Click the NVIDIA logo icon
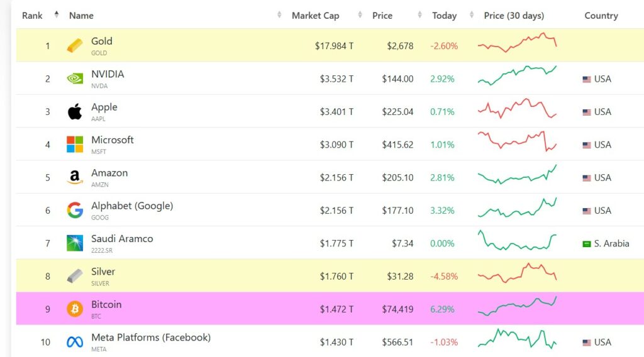This screenshot has height=357, width=644. (75, 79)
